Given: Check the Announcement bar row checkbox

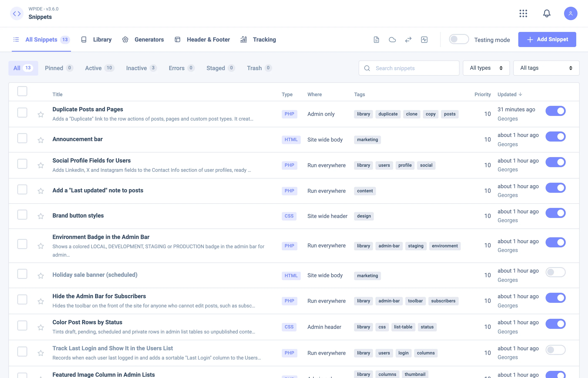Looking at the screenshot, I should click(22, 138).
